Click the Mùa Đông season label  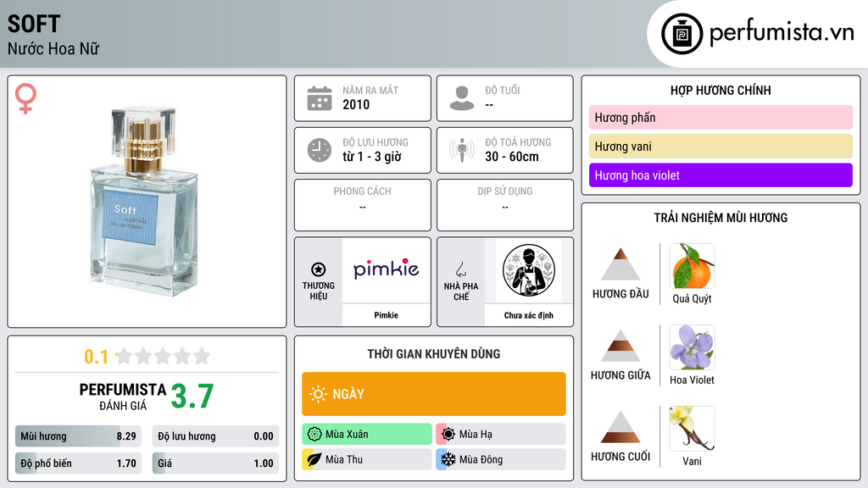tap(481, 459)
